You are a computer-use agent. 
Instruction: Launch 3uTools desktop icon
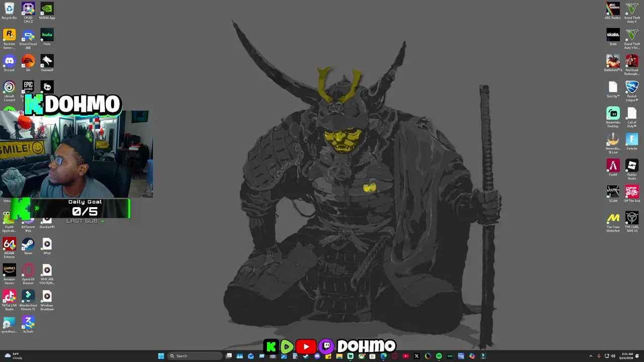click(x=28, y=325)
